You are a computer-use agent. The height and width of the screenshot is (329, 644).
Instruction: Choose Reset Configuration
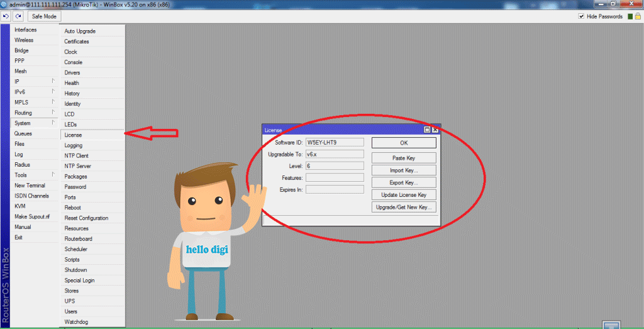[92, 218]
